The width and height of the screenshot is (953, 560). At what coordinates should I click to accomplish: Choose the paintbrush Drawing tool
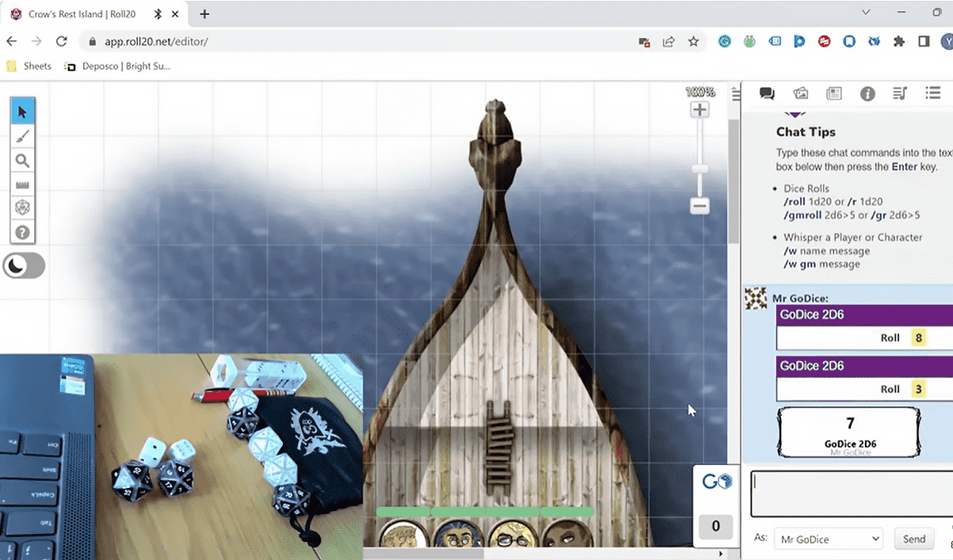coord(22,136)
